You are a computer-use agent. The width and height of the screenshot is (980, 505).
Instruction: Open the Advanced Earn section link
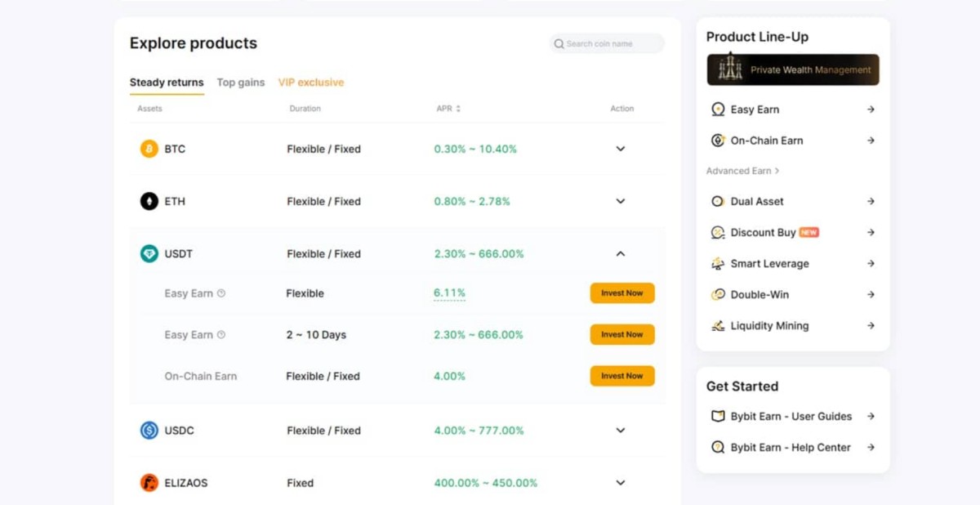coord(742,171)
